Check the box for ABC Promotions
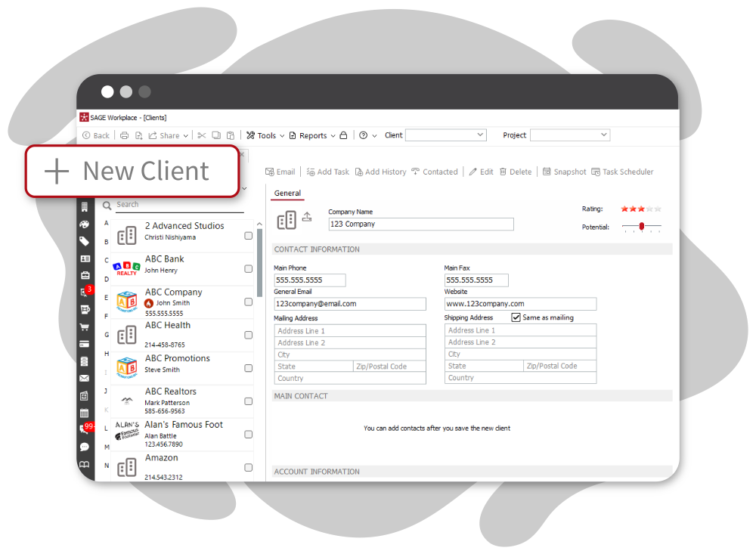This screenshot has height=554, width=756. tap(248, 368)
